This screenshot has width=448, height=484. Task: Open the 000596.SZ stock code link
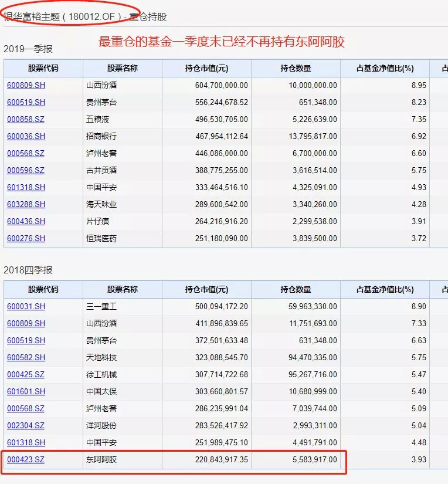(26, 170)
